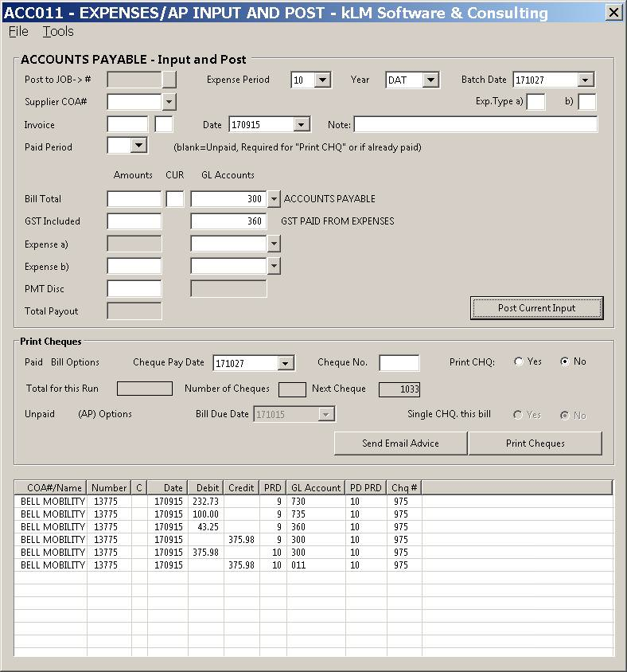Click the Credit column header

(x=242, y=488)
